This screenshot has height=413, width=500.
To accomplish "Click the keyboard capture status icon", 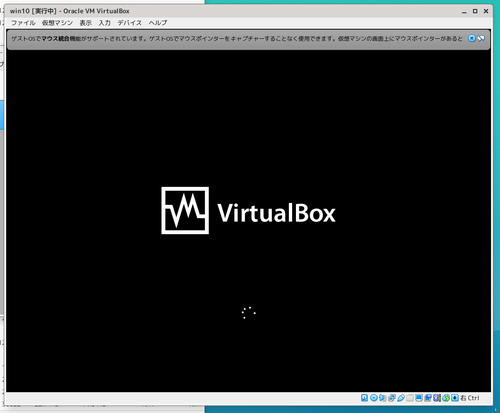I will click(x=455, y=398).
